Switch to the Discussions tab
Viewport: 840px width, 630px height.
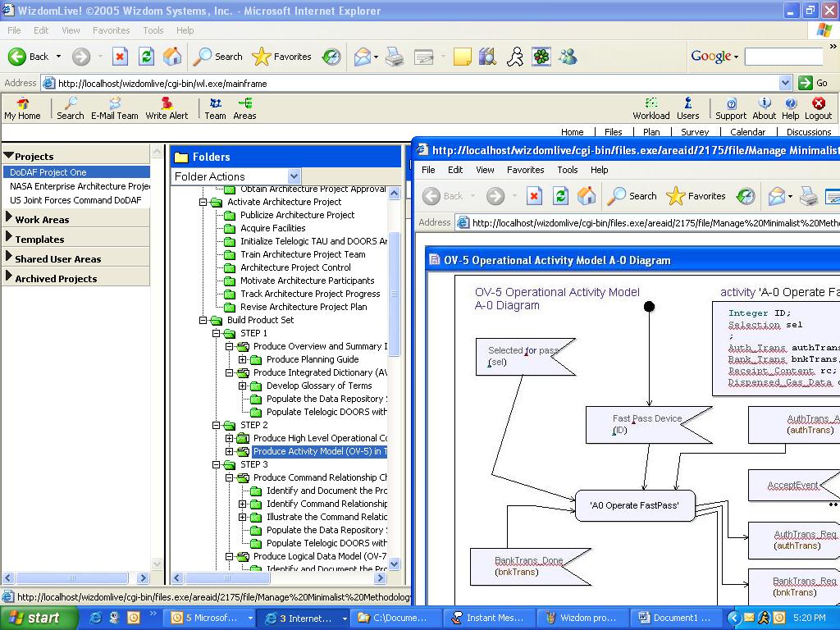(x=808, y=131)
